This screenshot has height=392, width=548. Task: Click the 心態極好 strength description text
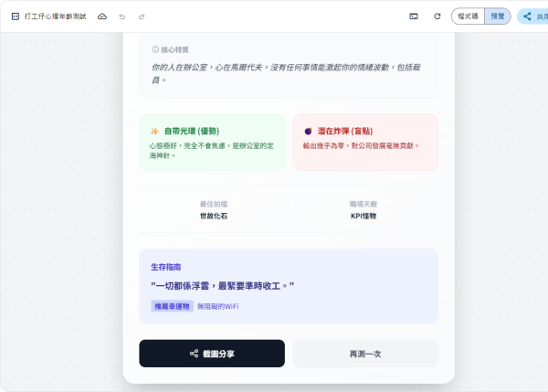(x=212, y=151)
